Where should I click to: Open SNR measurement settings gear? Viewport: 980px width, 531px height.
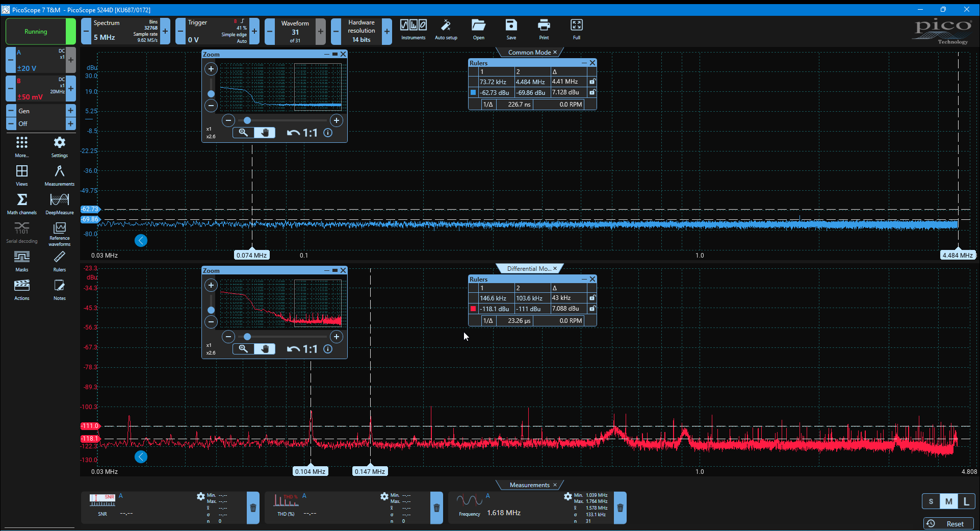tap(201, 496)
